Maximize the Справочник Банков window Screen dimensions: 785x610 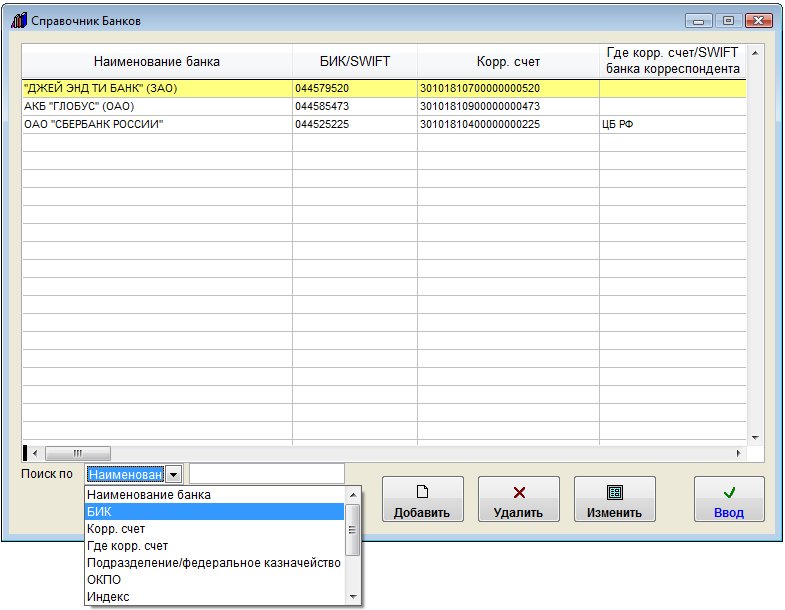(x=728, y=21)
